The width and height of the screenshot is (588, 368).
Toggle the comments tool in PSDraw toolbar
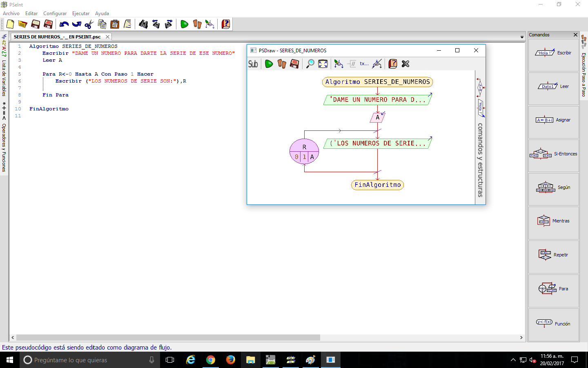point(352,64)
